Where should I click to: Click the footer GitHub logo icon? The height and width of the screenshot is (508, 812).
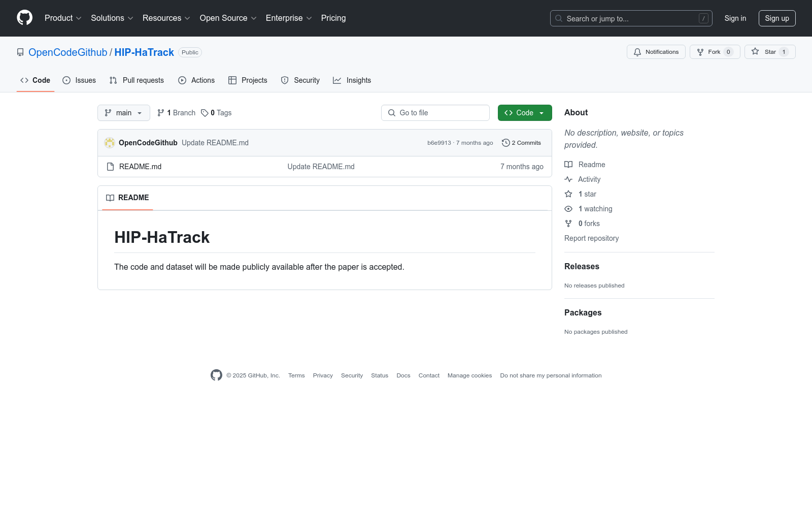(216, 375)
